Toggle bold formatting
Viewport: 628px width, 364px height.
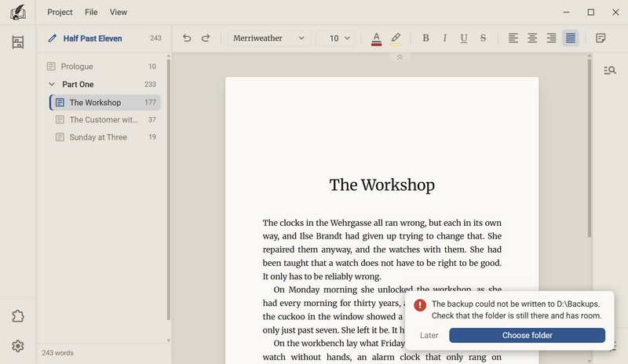[x=425, y=38]
